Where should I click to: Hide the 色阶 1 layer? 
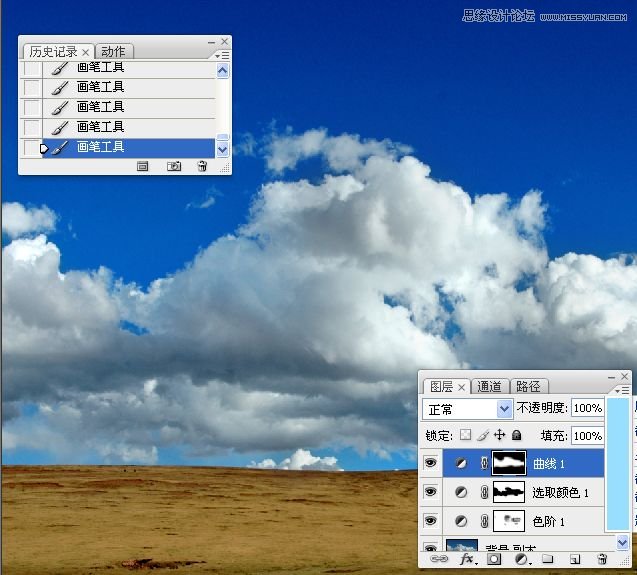431,521
